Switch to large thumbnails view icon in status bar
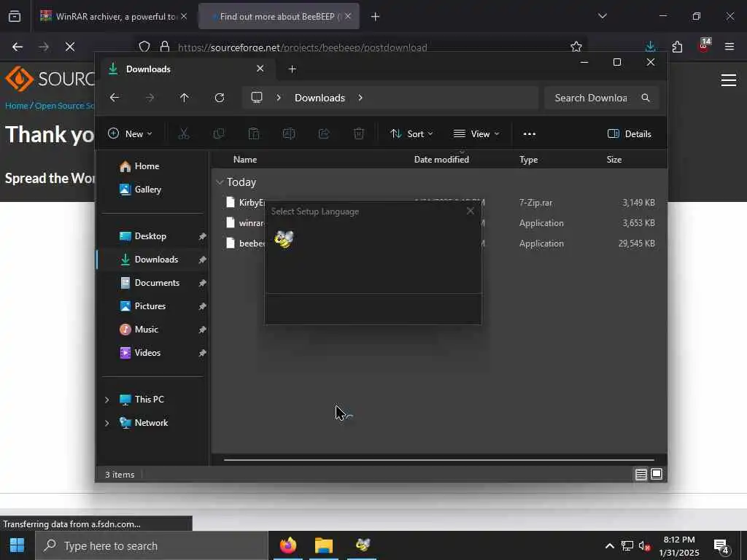The height and width of the screenshot is (560, 747). pos(657,474)
